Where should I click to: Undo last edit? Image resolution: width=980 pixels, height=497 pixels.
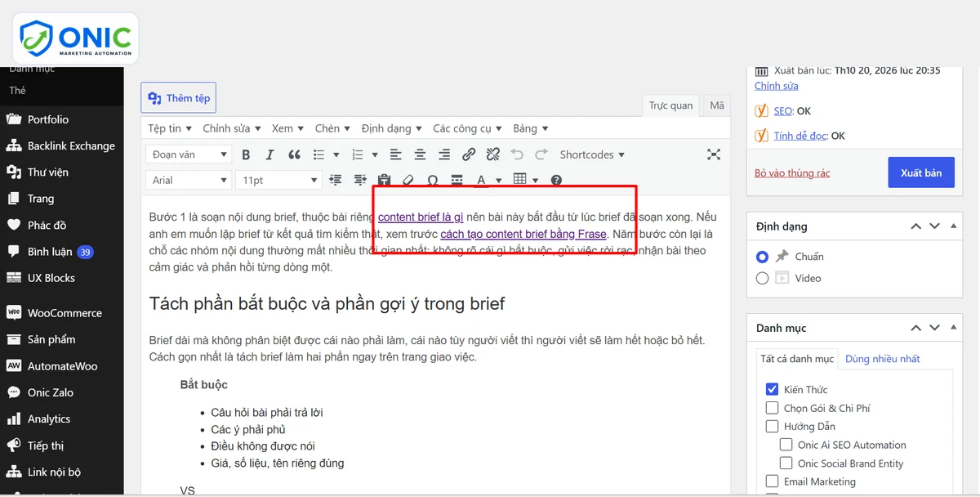(517, 154)
